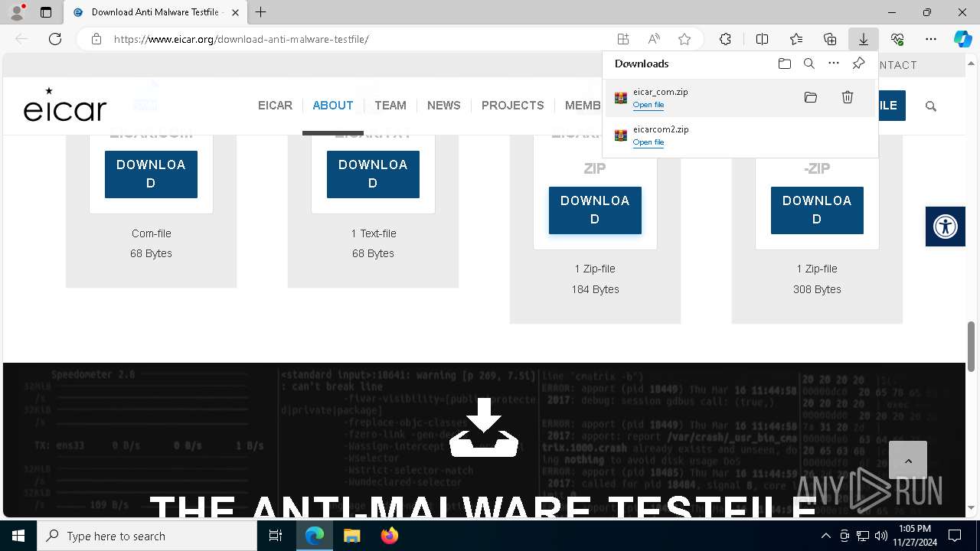Open file link for eicar_com.zip
980x551 pixels.
click(648, 105)
